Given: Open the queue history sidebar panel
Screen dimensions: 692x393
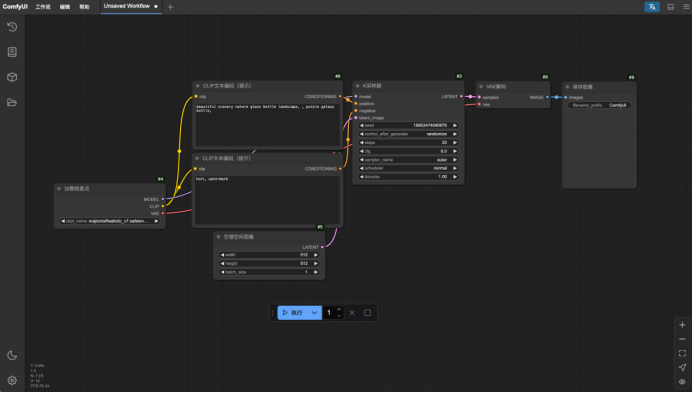Looking at the screenshot, I should [12, 27].
